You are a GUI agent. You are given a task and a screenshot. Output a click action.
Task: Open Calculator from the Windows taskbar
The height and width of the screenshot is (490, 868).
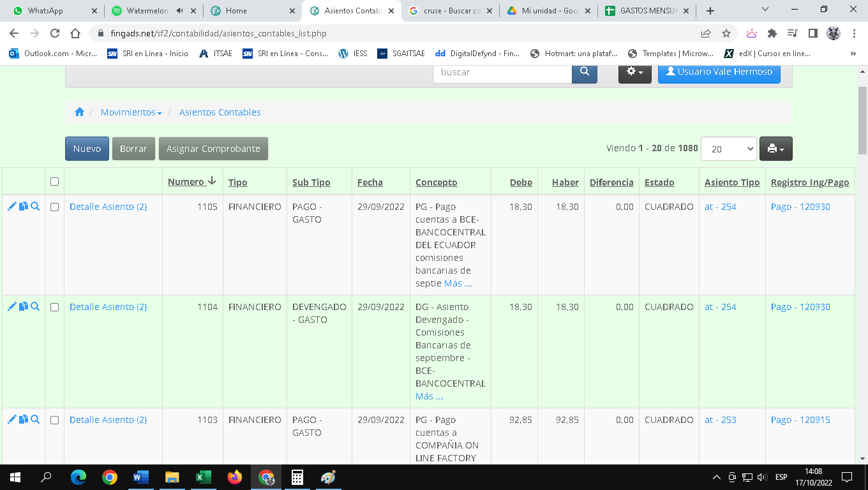click(297, 477)
